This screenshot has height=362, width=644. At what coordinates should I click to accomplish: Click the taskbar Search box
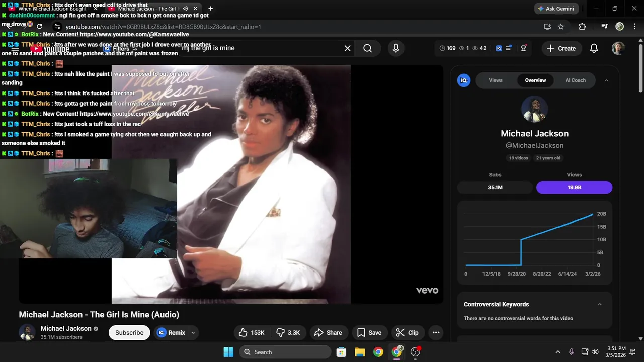[285, 352]
